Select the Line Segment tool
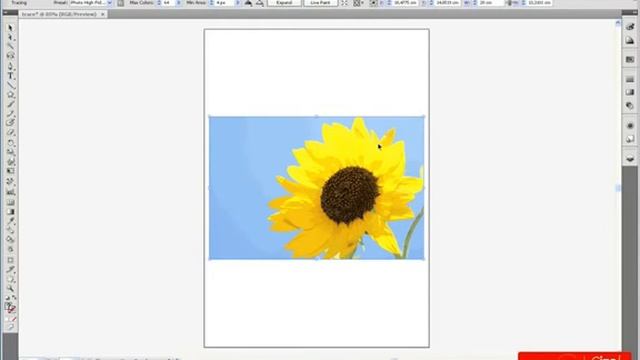This screenshot has width=640, height=360. 10,86
